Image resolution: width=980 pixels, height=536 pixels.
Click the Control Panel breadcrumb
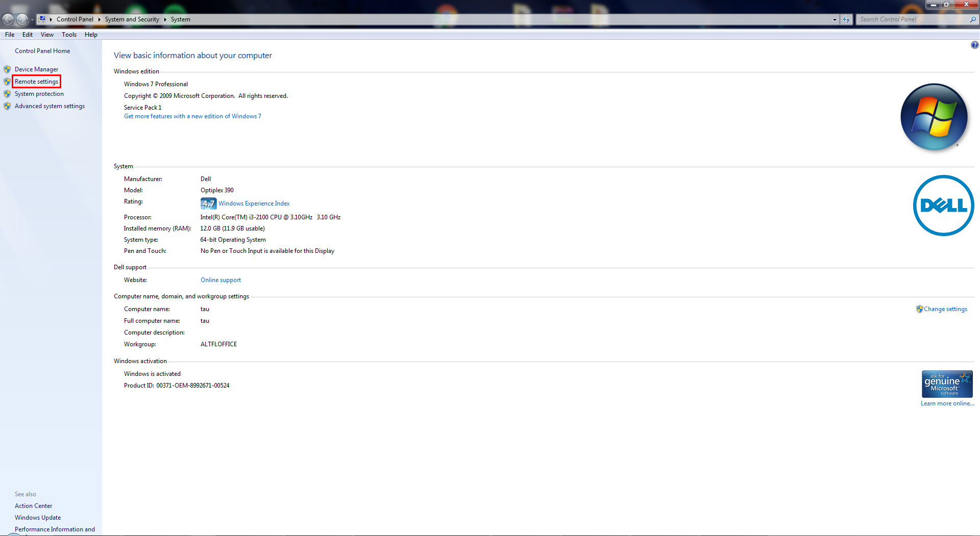pyautogui.click(x=75, y=19)
